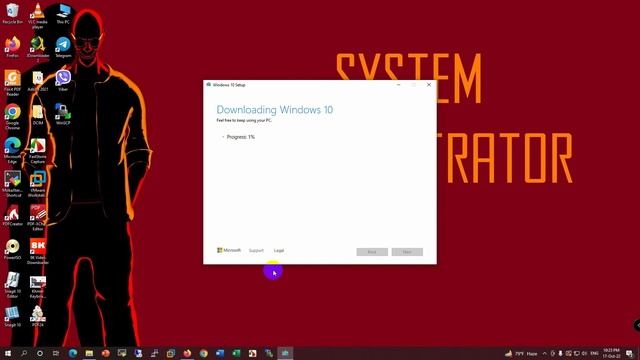Open Word from the taskbar

click(220, 353)
